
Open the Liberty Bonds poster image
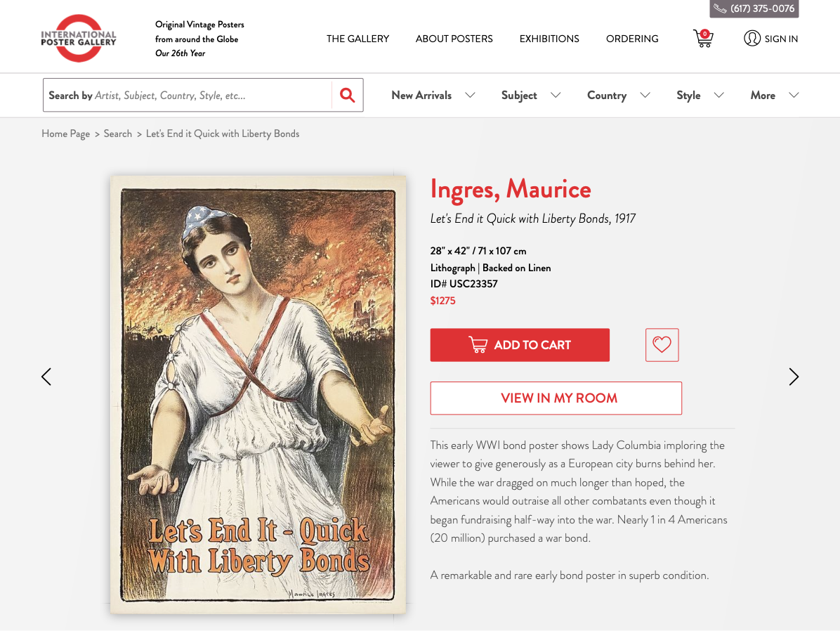pyautogui.click(x=258, y=394)
